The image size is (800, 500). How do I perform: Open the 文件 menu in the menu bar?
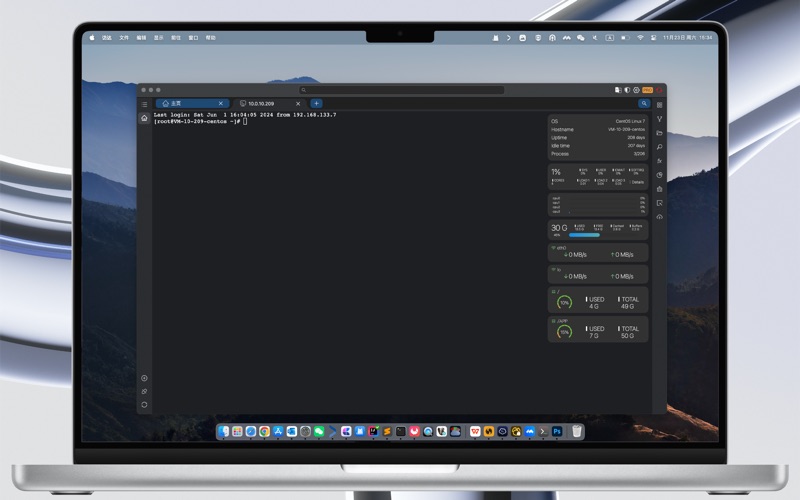click(124, 38)
